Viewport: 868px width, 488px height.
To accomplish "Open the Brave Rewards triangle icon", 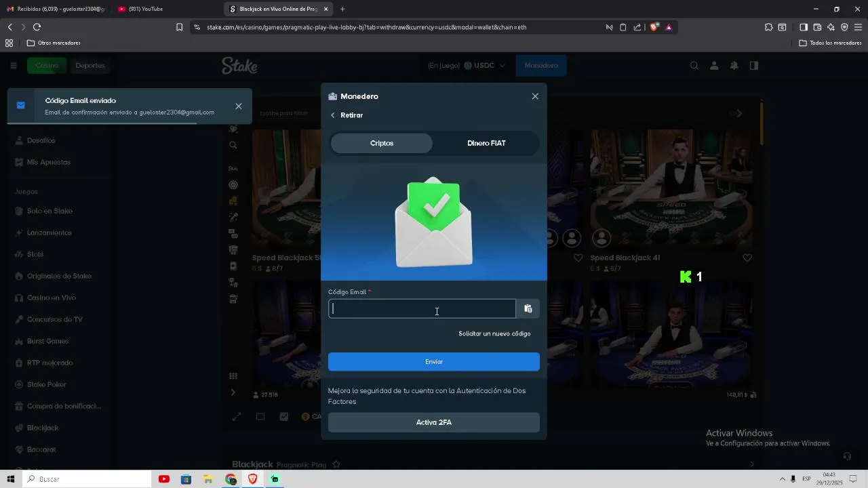I will 669,27.
